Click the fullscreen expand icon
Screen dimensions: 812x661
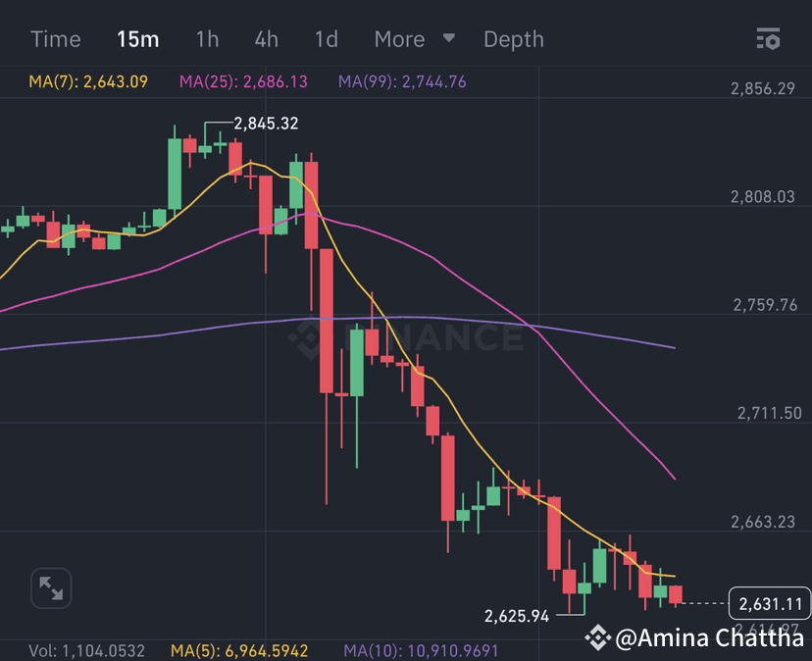[50, 587]
